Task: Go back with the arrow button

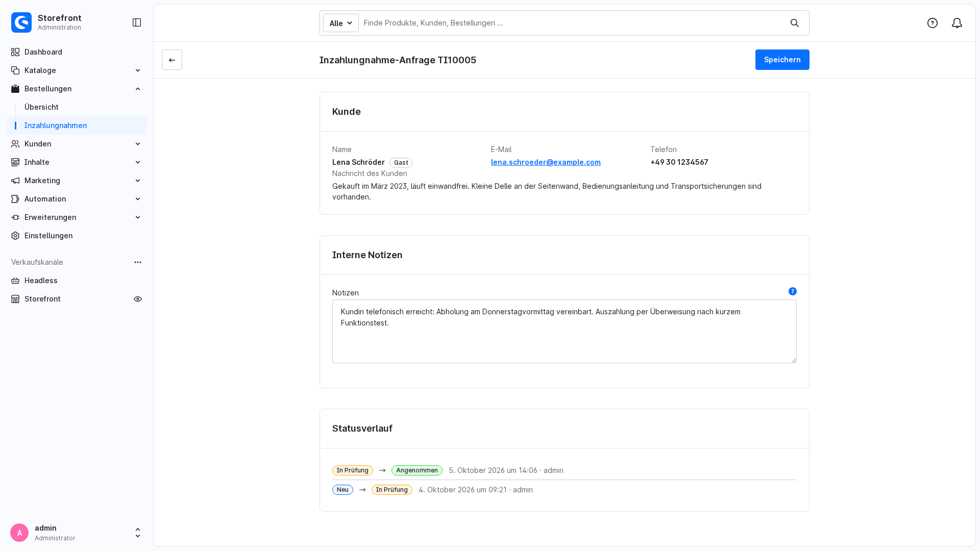Action: pos(172,60)
